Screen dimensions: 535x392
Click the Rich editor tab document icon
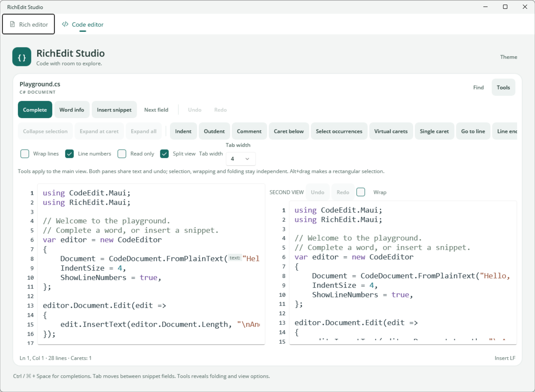[x=12, y=24]
